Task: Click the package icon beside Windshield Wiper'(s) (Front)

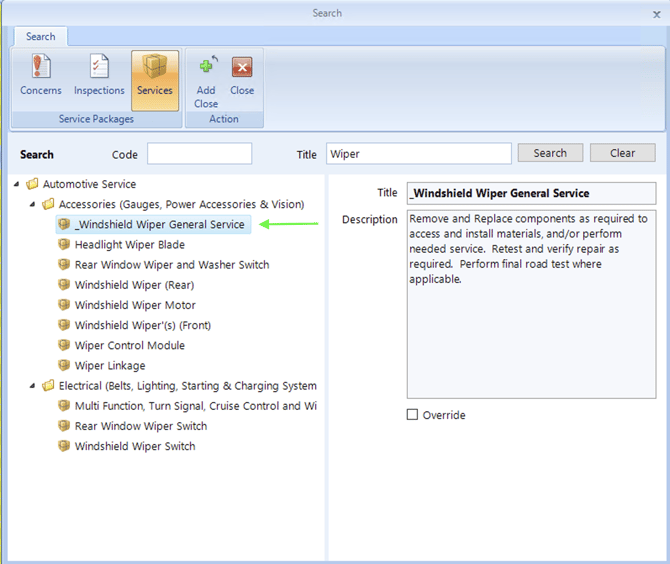Action: click(x=64, y=325)
